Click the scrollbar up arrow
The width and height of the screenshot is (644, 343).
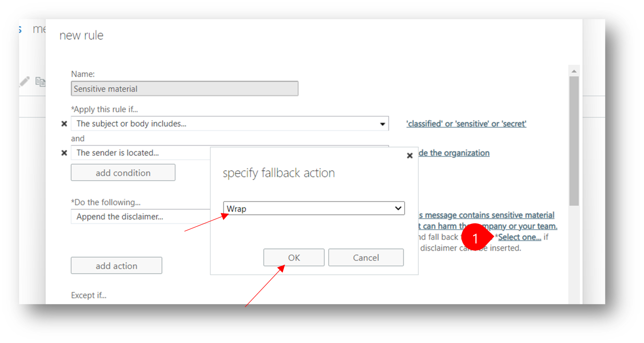click(x=574, y=71)
